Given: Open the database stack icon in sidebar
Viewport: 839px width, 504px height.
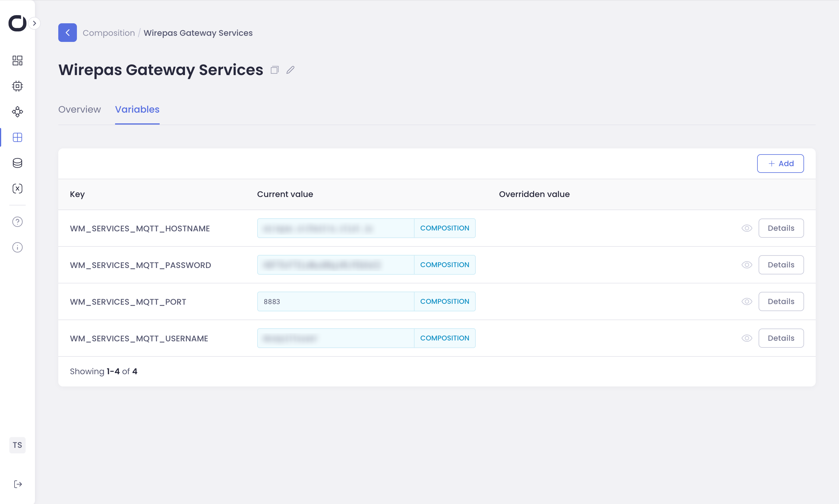Looking at the screenshot, I should (x=17, y=163).
